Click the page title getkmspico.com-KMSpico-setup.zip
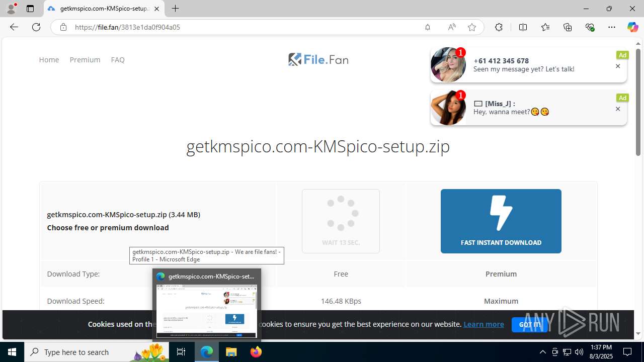 (x=318, y=146)
